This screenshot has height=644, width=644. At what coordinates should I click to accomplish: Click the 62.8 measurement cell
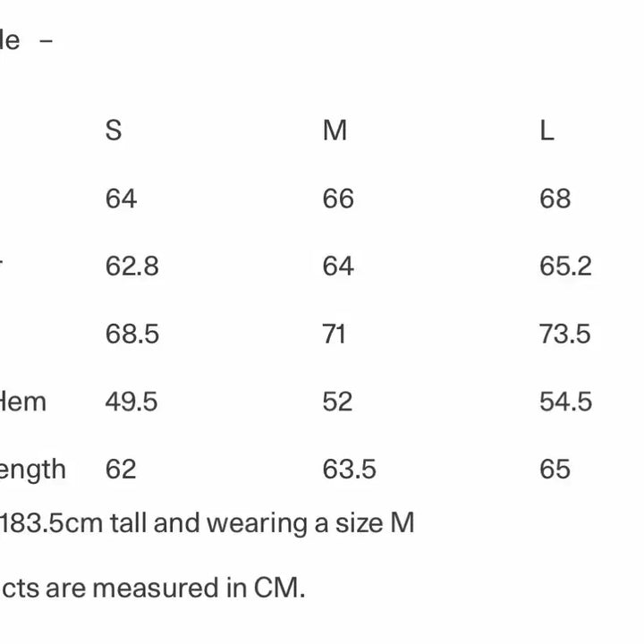[131, 267]
